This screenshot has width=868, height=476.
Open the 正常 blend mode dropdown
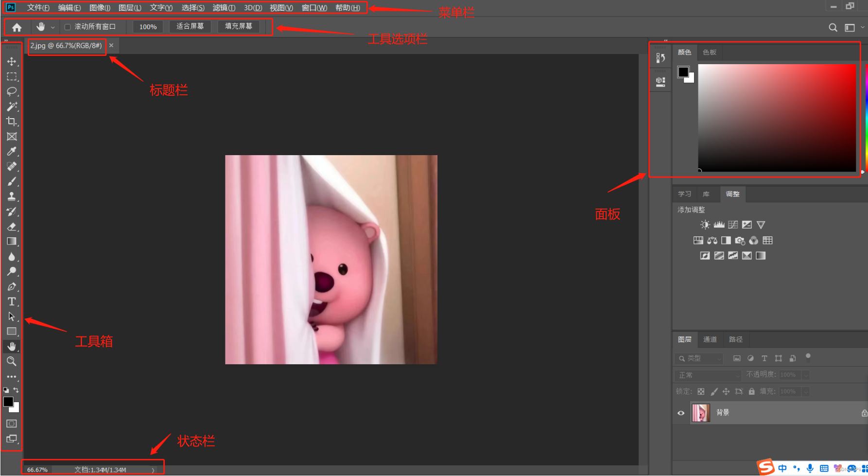tap(708, 375)
